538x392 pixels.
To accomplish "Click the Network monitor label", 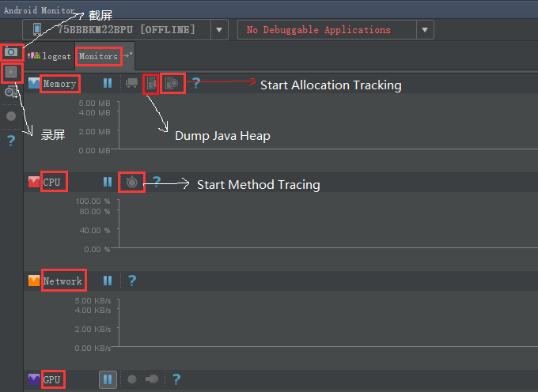I will [63, 281].
